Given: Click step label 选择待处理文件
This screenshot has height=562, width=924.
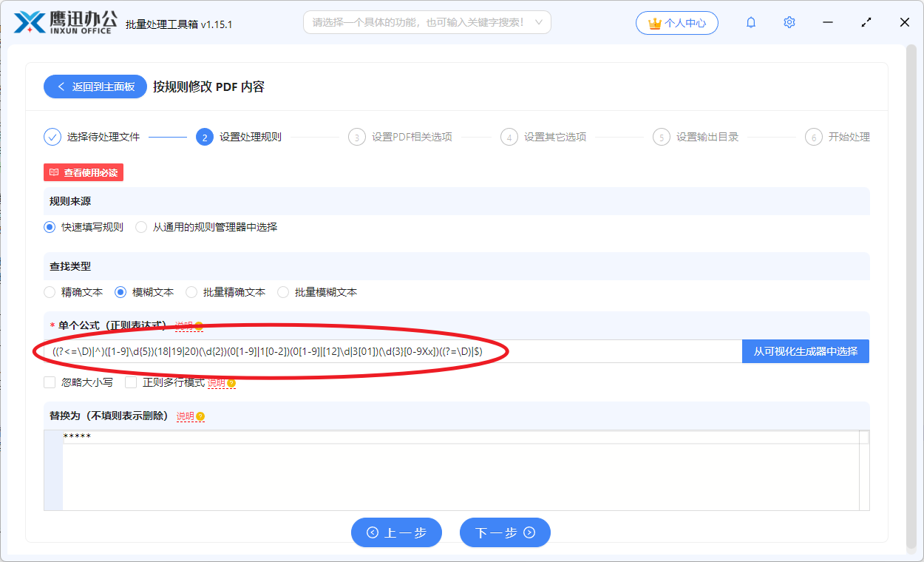Looking at the screenshot, I should point(103,137).
